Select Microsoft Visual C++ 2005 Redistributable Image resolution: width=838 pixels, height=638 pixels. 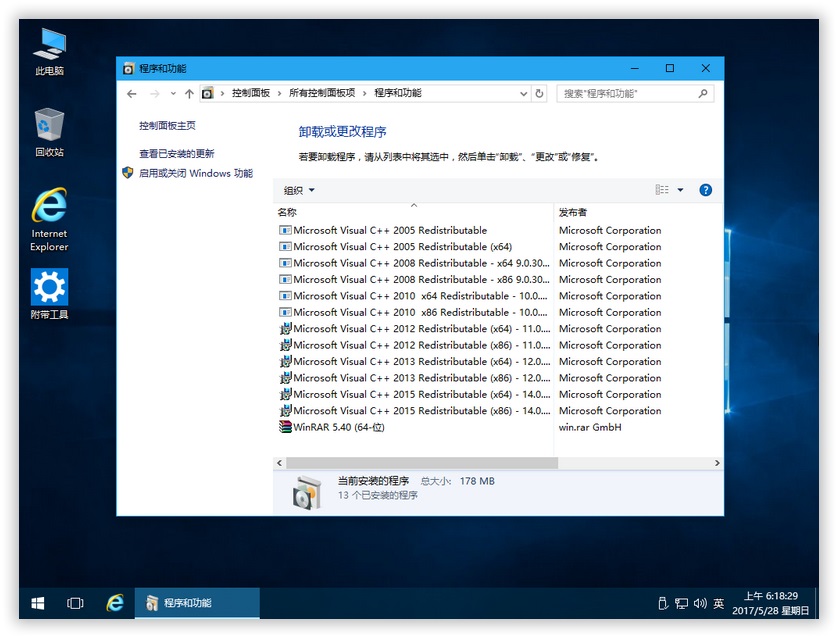click(x=390, y=230)
